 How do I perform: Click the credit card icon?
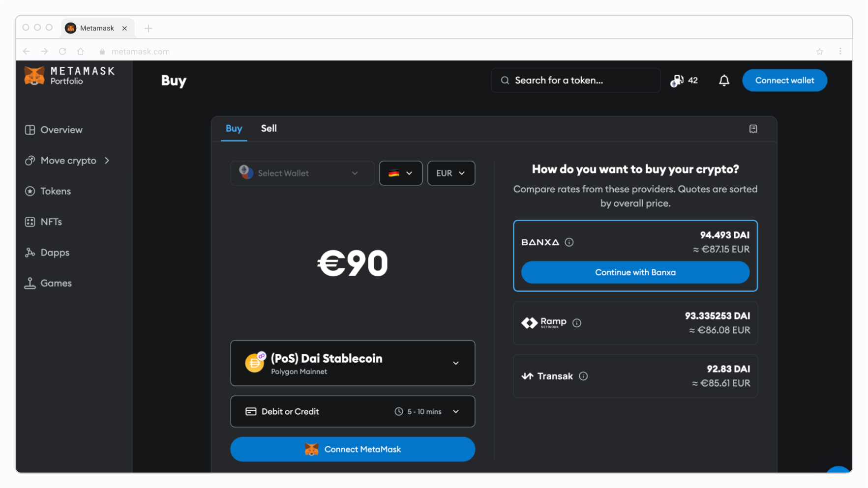coord(251,411)
